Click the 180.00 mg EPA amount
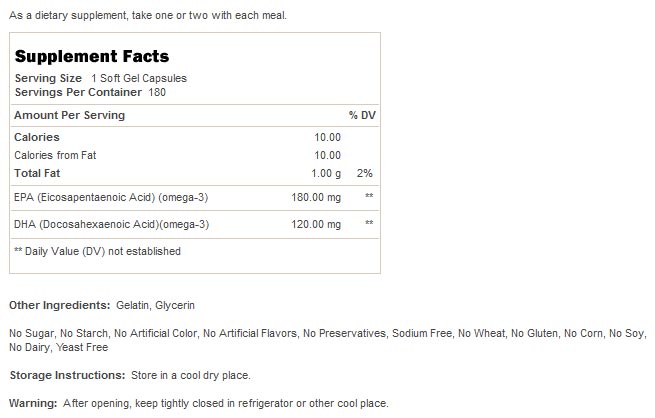The width and height of the screenshot is (655, 418). tap(315, 197)
